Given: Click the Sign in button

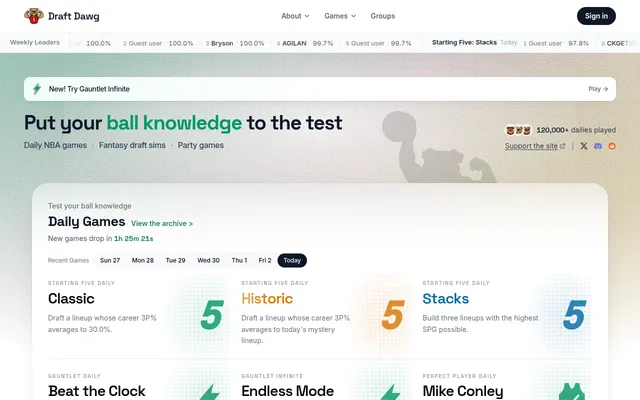Looking at the screenshot, I should pos(596,16).
